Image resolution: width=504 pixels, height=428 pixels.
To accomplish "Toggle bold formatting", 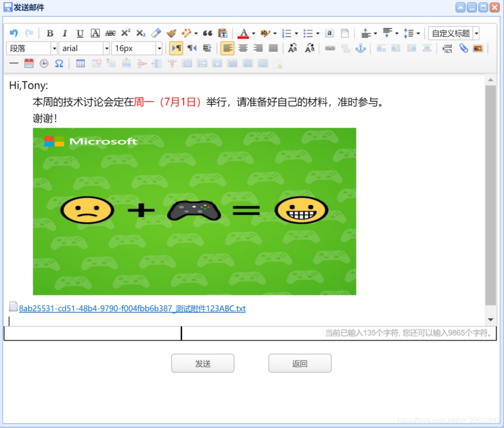I will click(x=50, y=33).
